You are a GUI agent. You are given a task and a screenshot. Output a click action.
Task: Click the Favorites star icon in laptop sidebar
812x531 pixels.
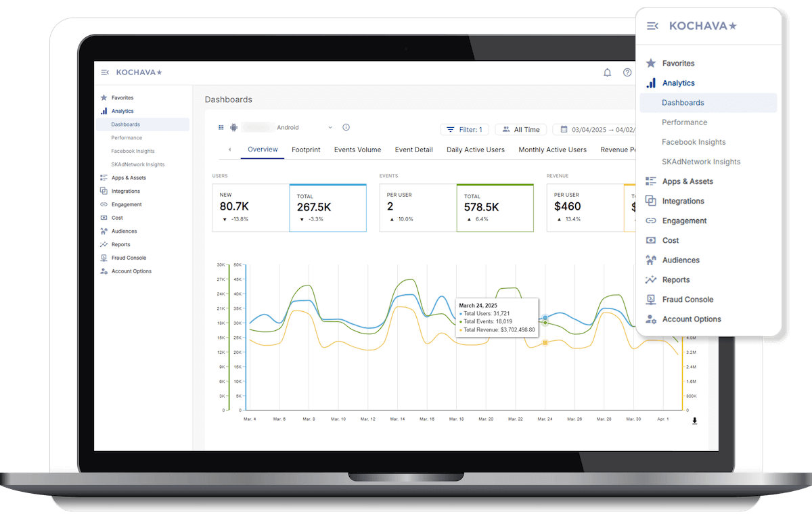tap(104, 97)
